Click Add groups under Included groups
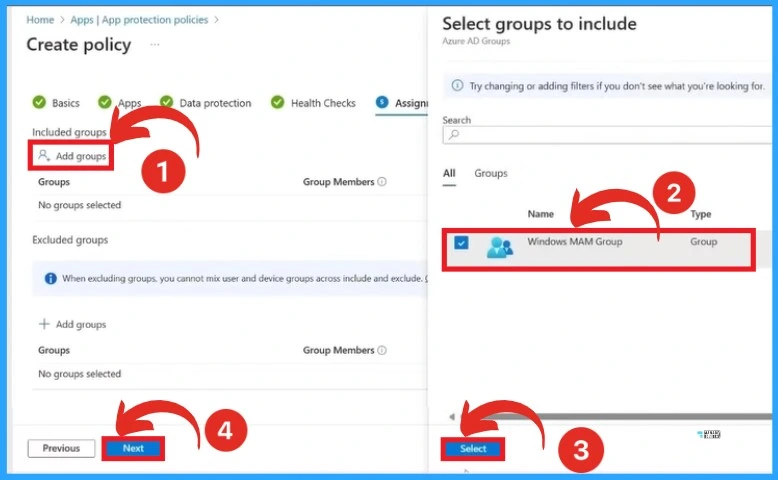778x480 pixels. tap(72, 156)
